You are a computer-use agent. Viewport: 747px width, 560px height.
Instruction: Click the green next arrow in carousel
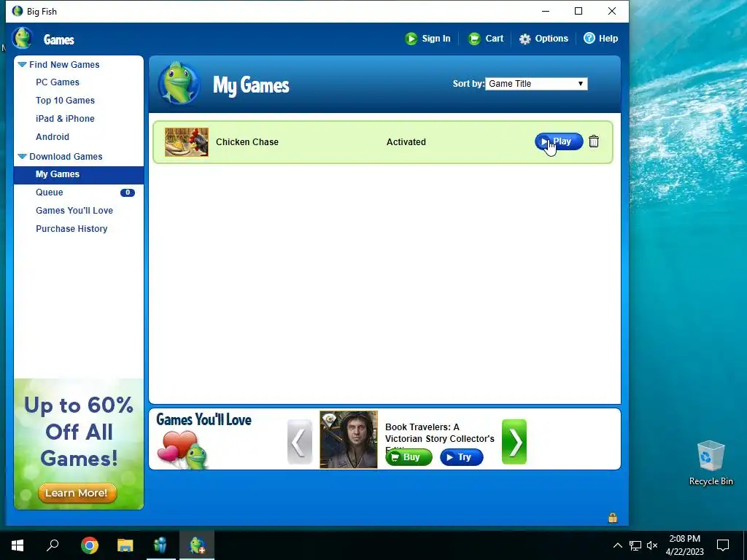pos(514,442)
